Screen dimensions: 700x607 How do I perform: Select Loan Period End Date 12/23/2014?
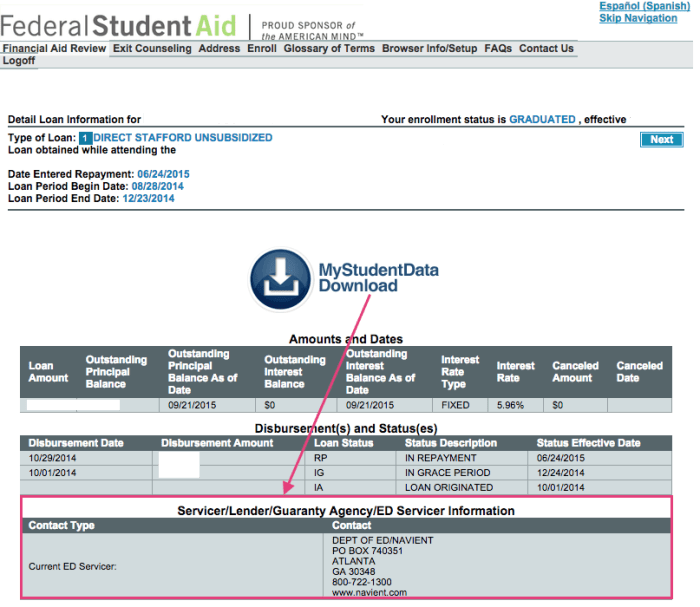pos(148,199)
